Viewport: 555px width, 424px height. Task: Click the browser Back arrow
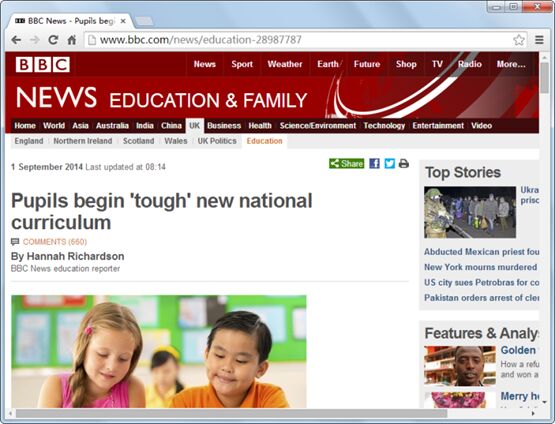16,40
